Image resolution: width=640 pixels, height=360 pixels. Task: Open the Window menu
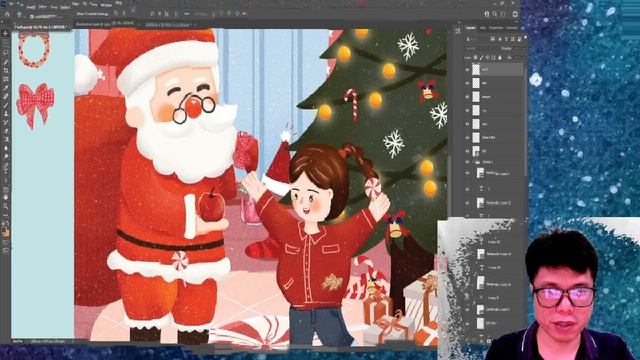[x=106, y=5]
